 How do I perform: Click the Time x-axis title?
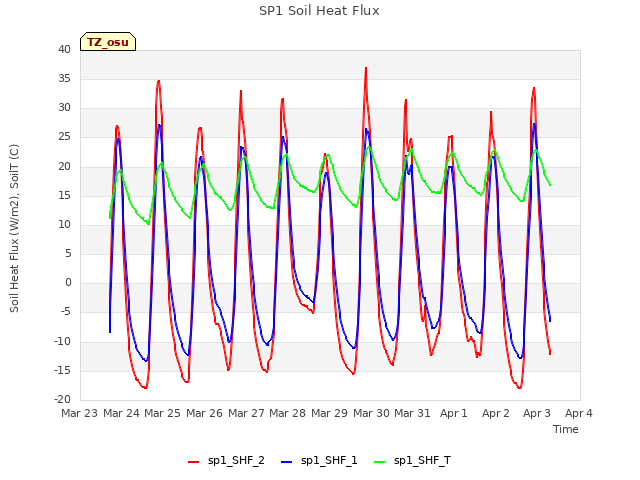(x=565, y=429)
